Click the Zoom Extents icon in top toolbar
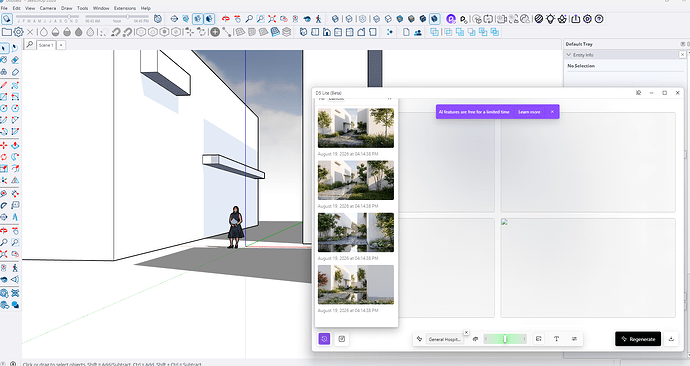The height and width of the screenshot is (366, 690). (x=272, y=19)
